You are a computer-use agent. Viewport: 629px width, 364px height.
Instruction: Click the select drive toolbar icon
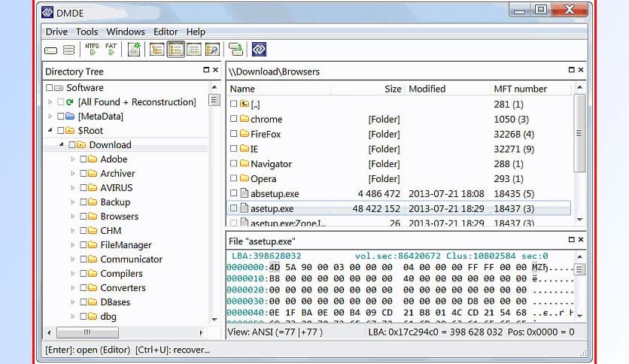tap(51, 50)
